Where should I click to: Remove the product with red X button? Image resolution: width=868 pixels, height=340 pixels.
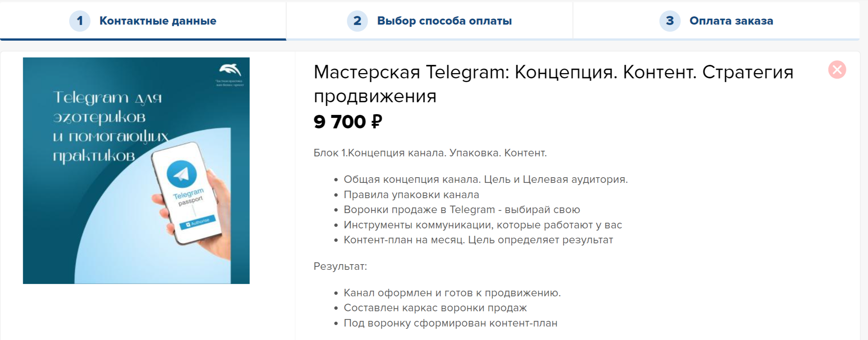pyautogui.click(x=837, y=70)
